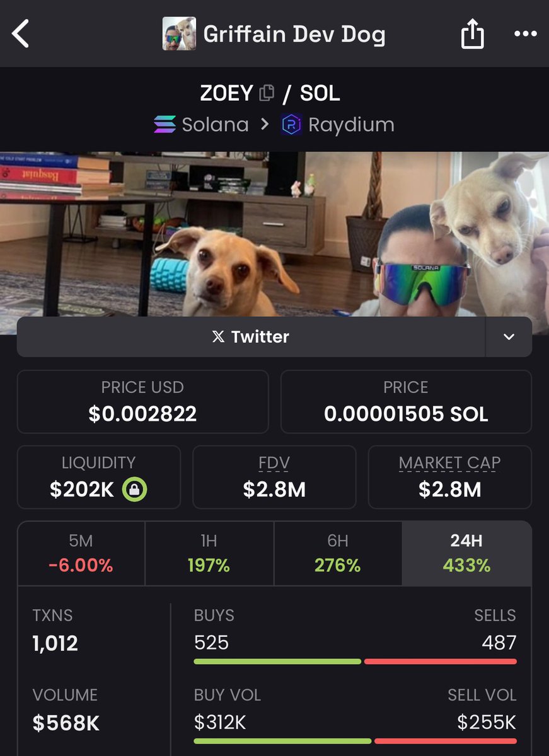Go back using the left arrow
This screenshot has height=756, width=549.
coord(21,33)
